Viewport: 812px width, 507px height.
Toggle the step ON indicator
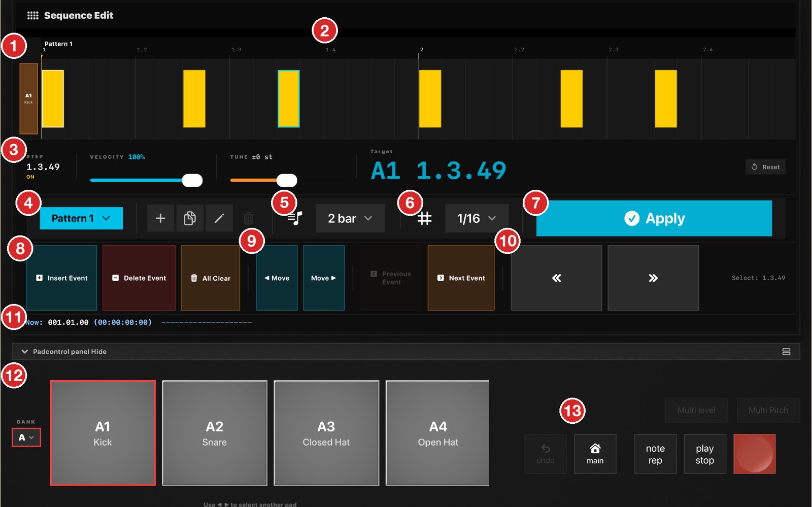coord(30,177)
